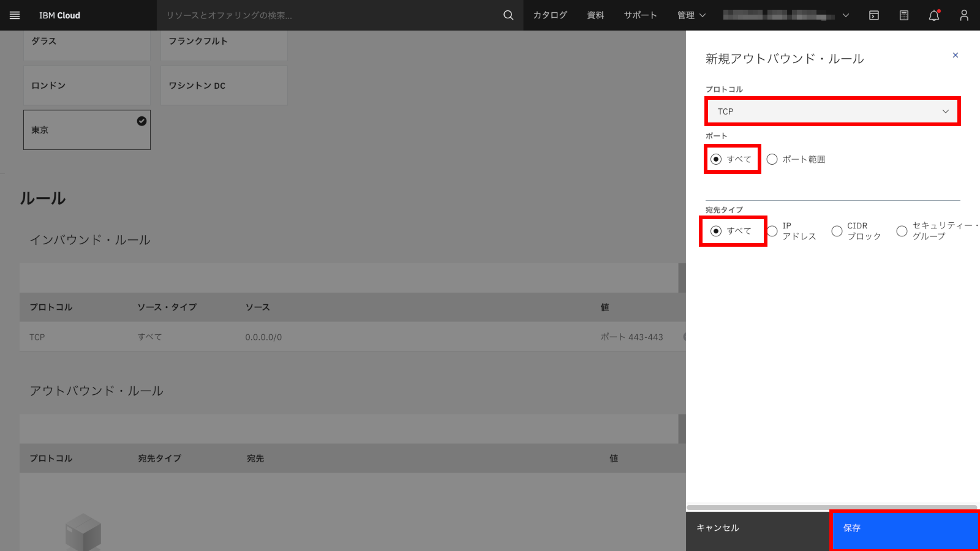Open the カタログ menu
This screenshot has height=551, width=980.
tap(549, 15)
